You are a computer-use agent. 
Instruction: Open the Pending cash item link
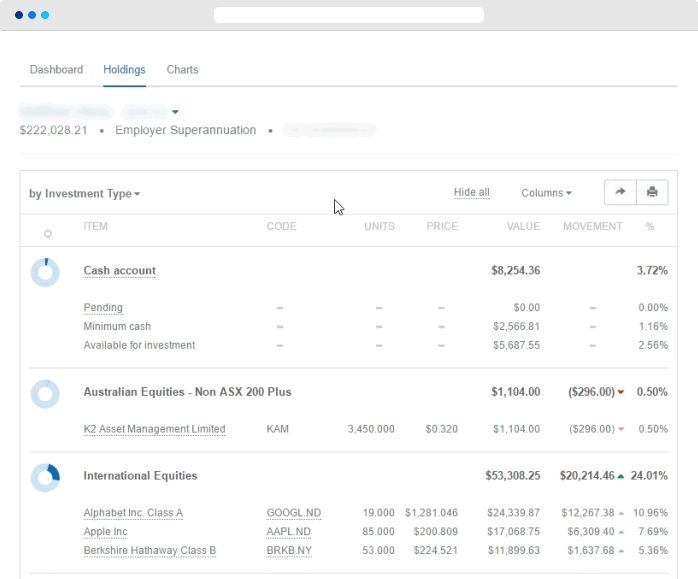click(x=103, y=308)
